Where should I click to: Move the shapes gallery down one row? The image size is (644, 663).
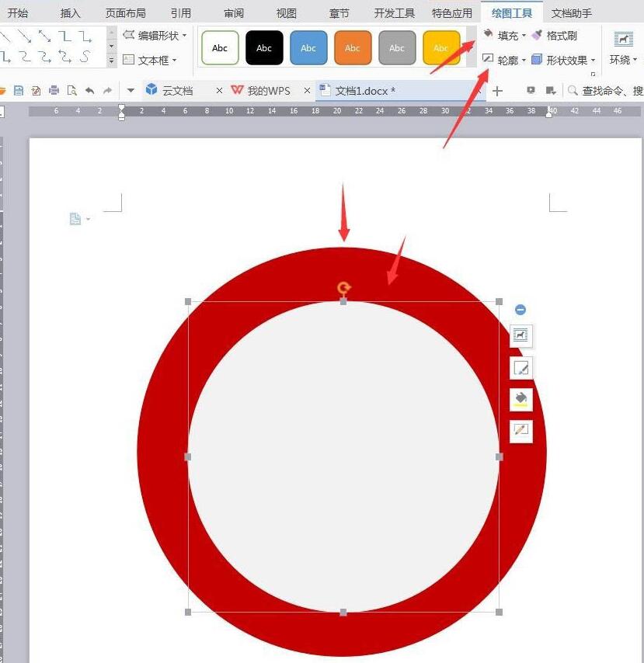pos(111,46)
